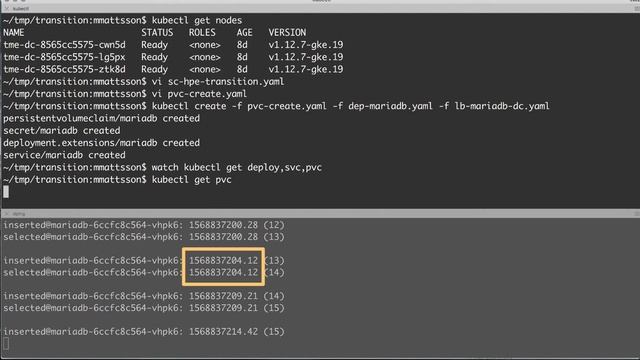Click selected line with timestamp 1568837200.28

coord(144,237)
